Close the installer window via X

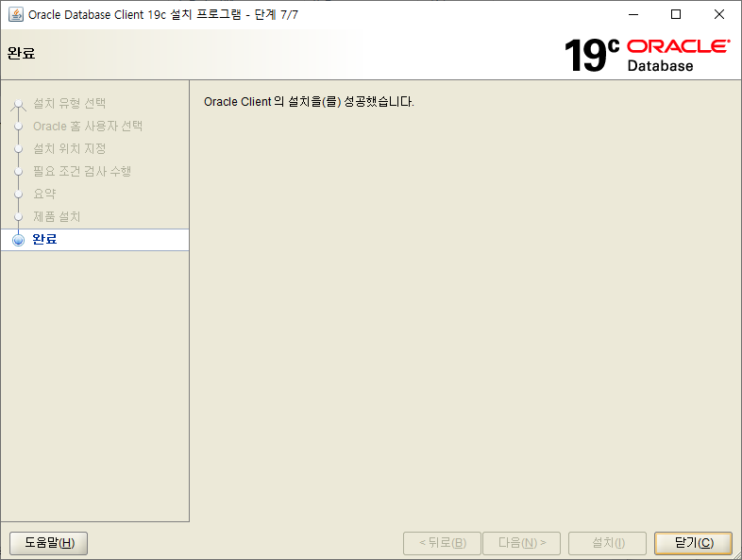point(718,15)
